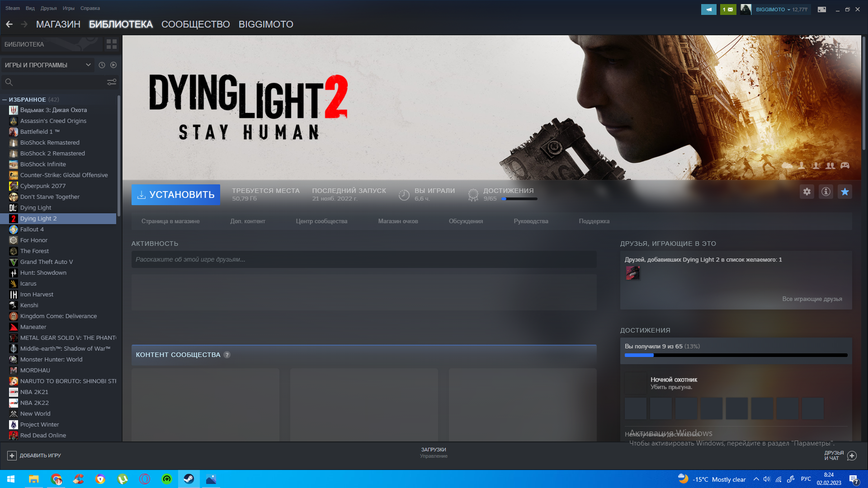This screenshot has width=868, height=488.
Task: Toggle ready-to-play filter icon
Action: pos(113,65)
